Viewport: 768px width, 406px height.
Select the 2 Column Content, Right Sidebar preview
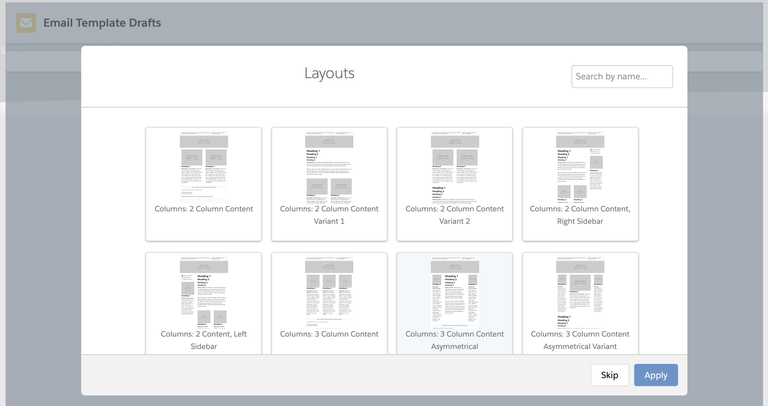(580, 166)
